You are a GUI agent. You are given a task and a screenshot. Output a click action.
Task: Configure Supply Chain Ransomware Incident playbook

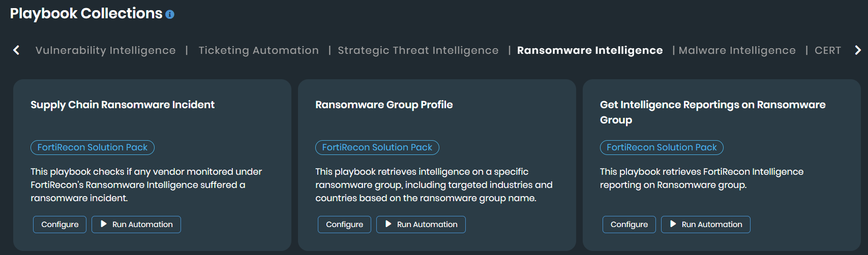tap(60, 225)
